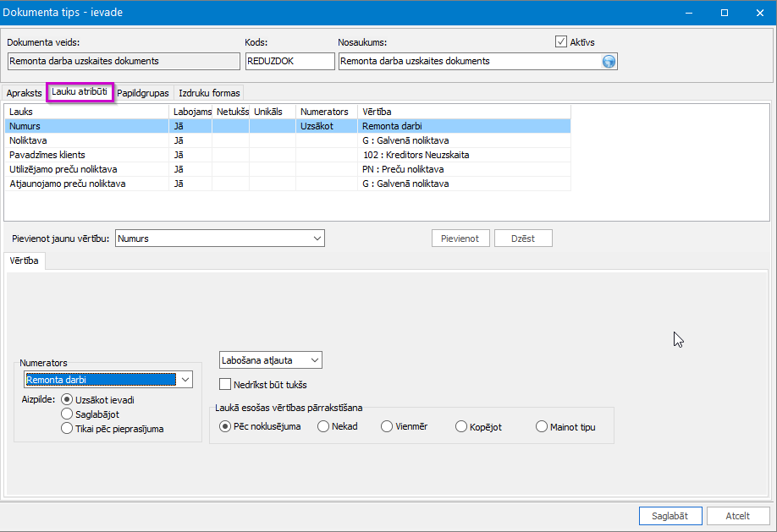The width and height of the screenshot is (777, 532).
Task: Select the Uzsākot ievadi radio button
Action: (67, 399)
